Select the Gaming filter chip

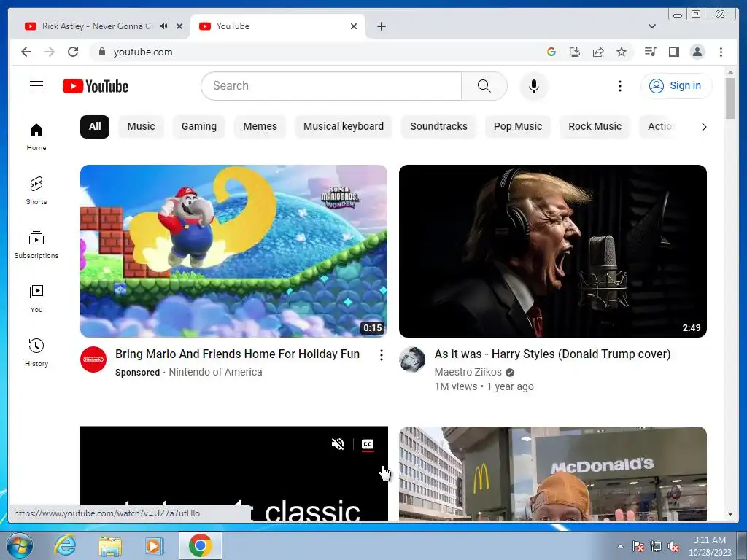pos(199,127)
